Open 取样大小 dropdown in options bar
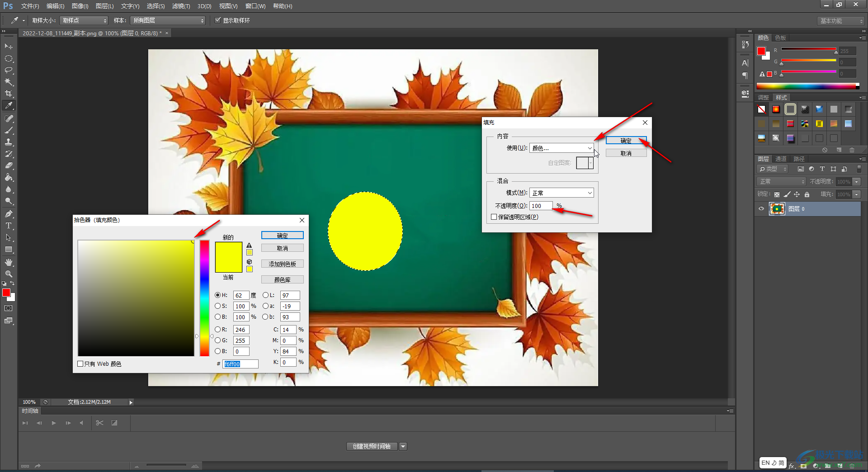Screen dimensions: 868x472 click(x=84, y=20)
